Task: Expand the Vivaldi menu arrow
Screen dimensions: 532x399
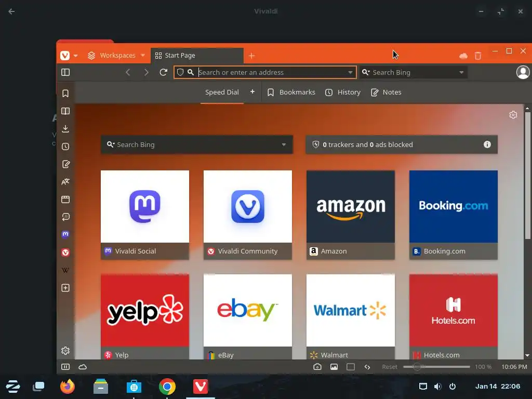Action: pos(75,56)
